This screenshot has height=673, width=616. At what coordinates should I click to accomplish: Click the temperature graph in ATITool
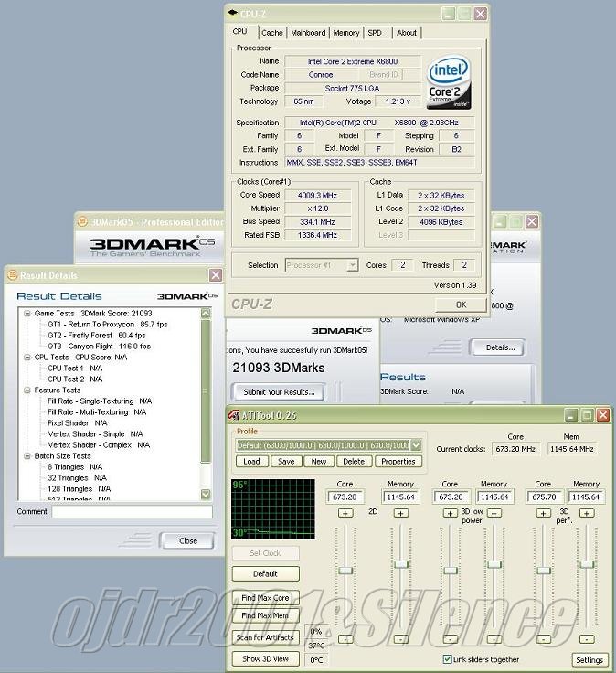[x=273, y=509]
